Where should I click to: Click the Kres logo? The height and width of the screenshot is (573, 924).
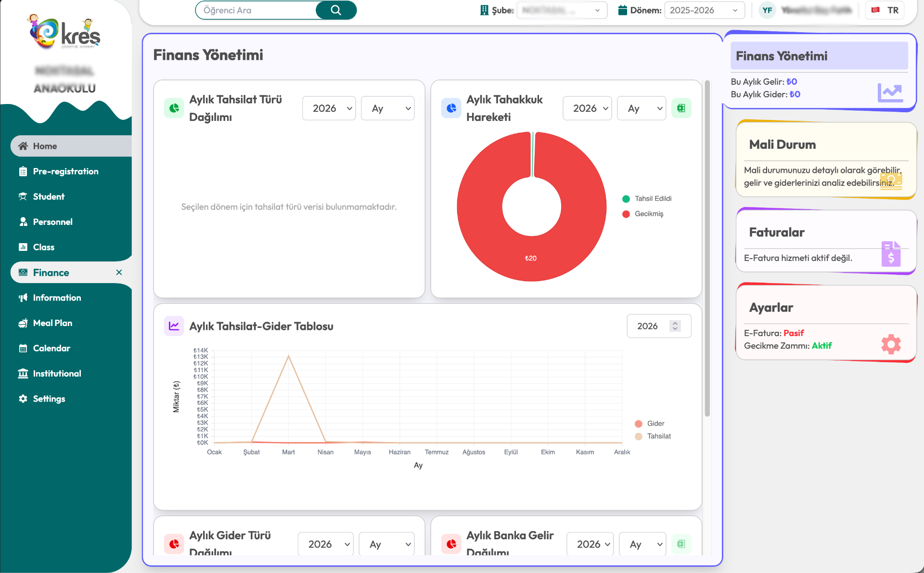tap(64, 32)
